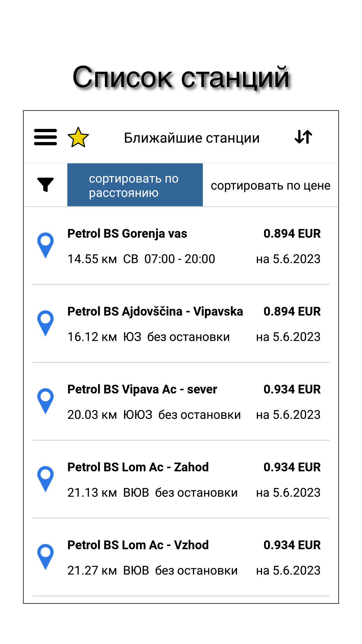This screenshot has height=644, width=362.
Task: Open Petrol BS Lom Ac - Vzhod
Action: (138, 545)
